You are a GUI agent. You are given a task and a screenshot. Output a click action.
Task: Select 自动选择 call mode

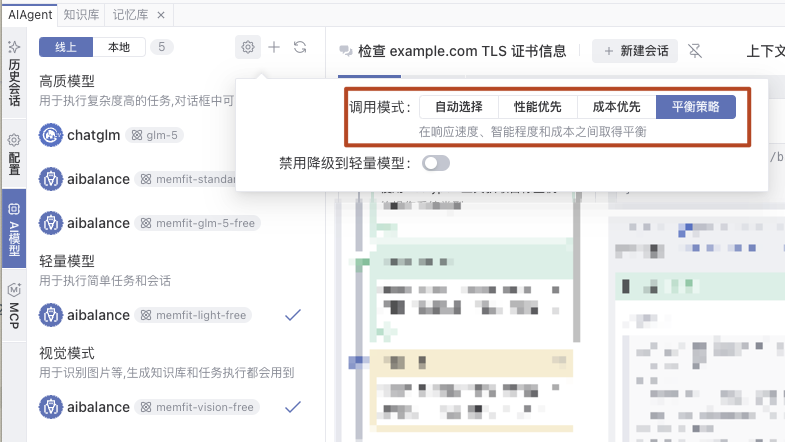461,106
